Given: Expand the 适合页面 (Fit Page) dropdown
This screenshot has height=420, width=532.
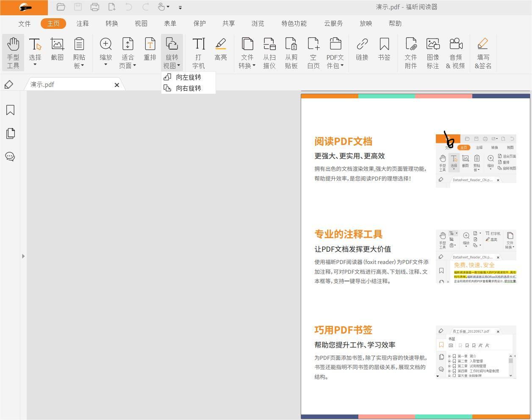Looking at the screenshot, I should (127, 52).
